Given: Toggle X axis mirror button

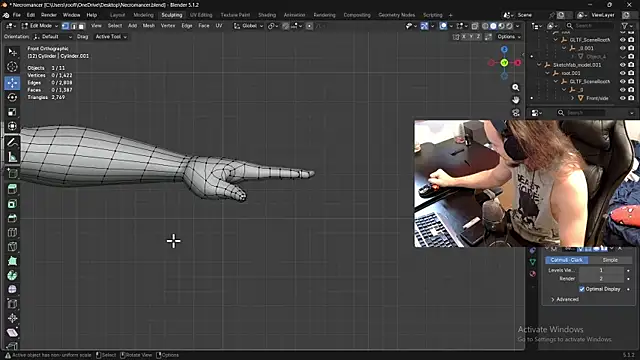Looking at the screenshot, I should [x=464, y=37].
